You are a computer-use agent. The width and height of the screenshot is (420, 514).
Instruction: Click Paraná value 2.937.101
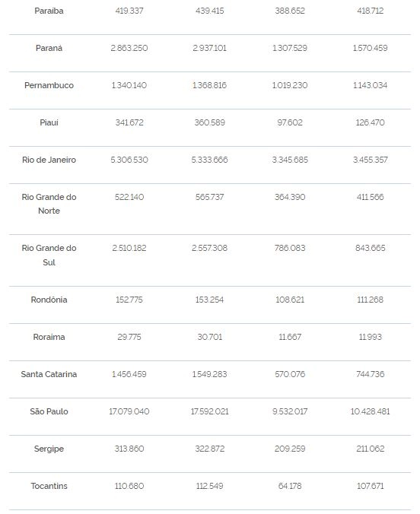point(210,48)
